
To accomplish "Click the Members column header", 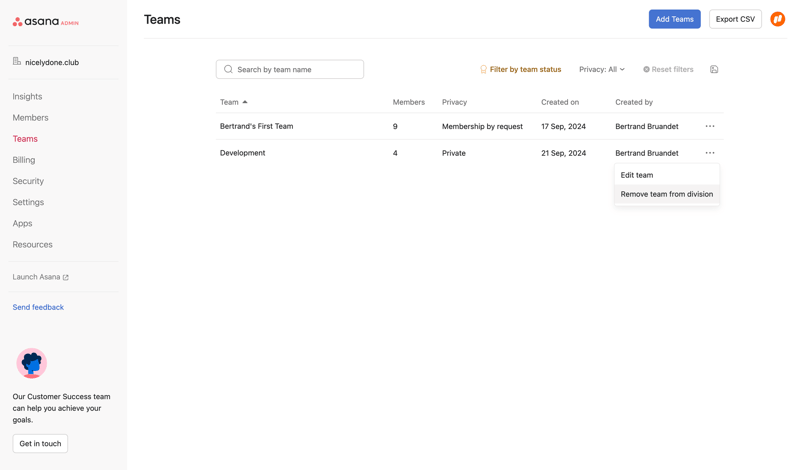I will point(409,102).
